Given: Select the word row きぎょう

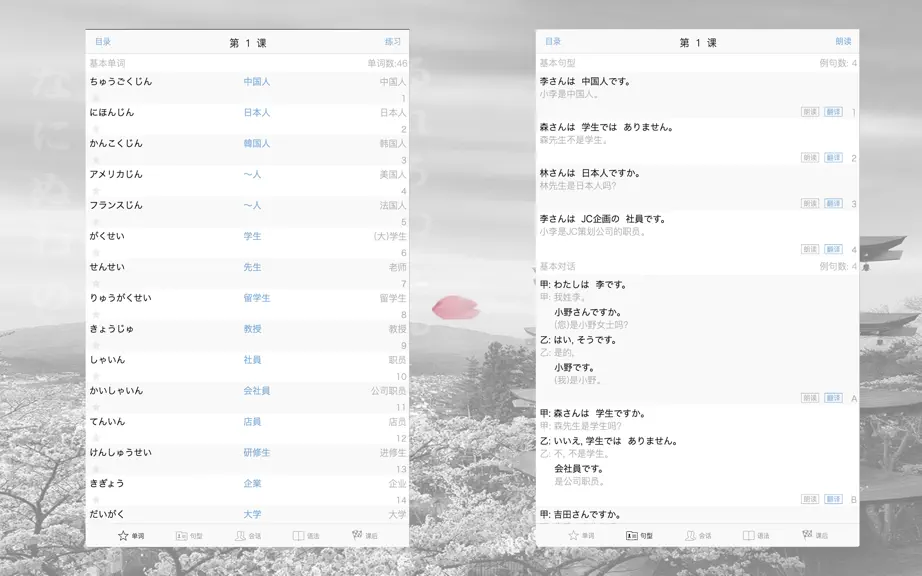Looking at the screenshot, I should point(248,490).
